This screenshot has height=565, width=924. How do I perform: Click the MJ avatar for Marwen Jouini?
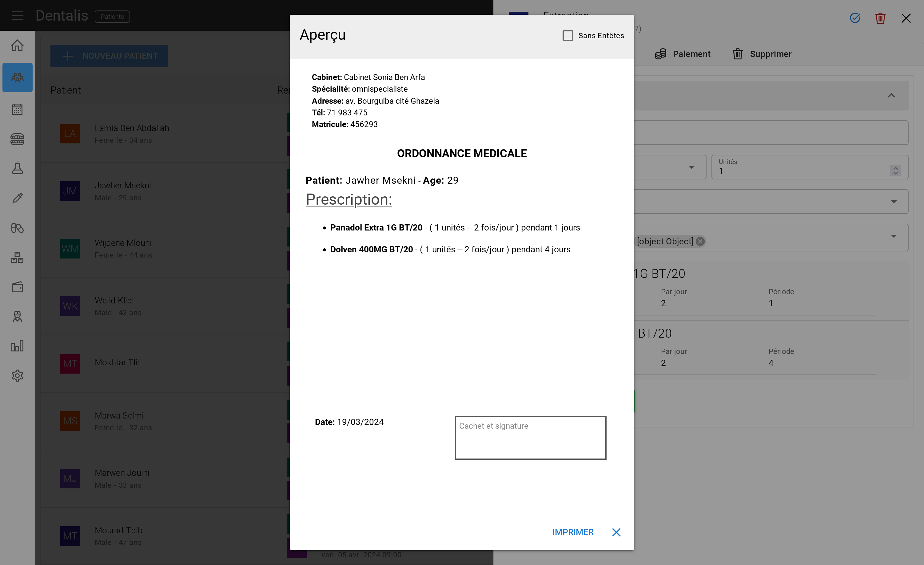tap(70, 479)
